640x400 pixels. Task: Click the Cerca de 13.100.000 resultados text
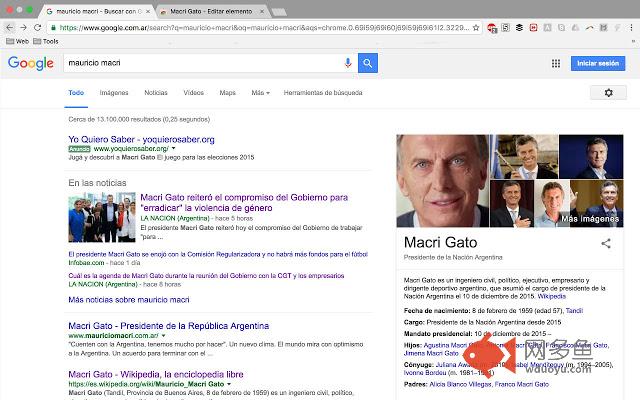(x=139, y=119)
